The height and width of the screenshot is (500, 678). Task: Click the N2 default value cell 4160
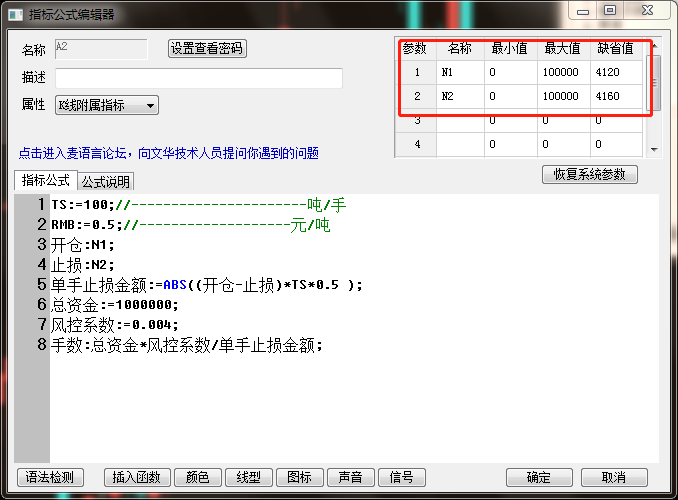tap(616, 97)
